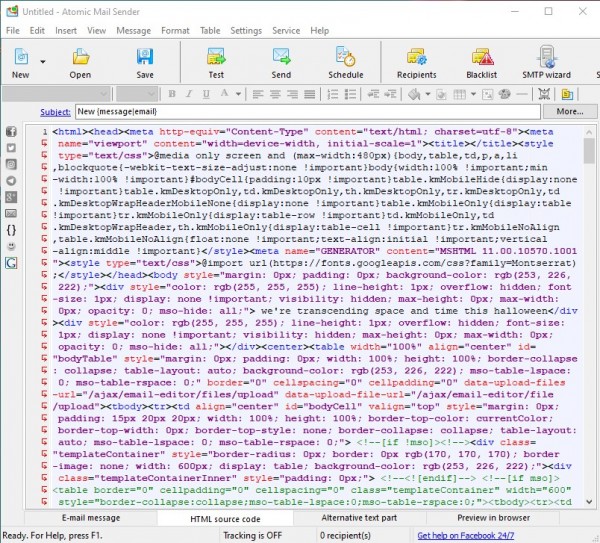The image size is (600, 543).
Task: Open the font size combo box
Action: point(137,94)
